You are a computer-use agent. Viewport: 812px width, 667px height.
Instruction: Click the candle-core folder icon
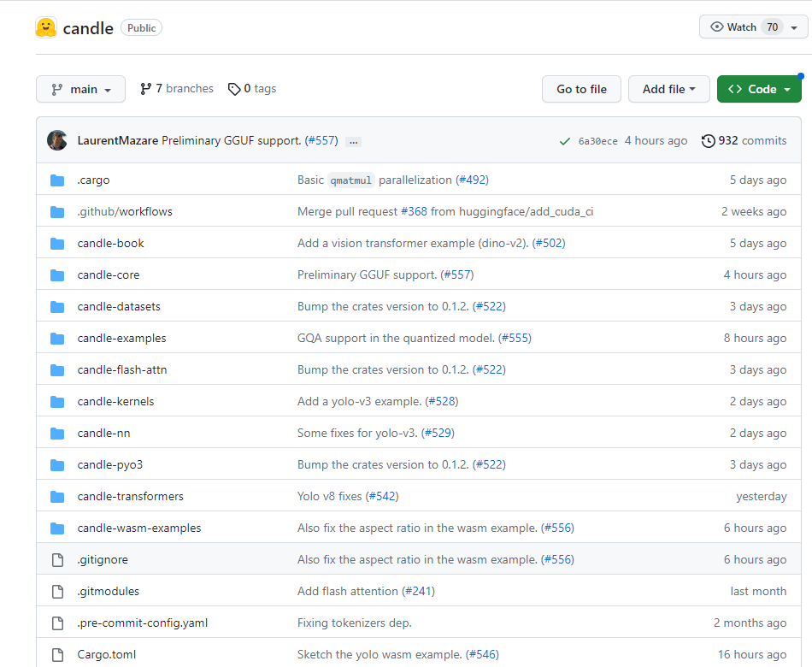tap(57, 275)
